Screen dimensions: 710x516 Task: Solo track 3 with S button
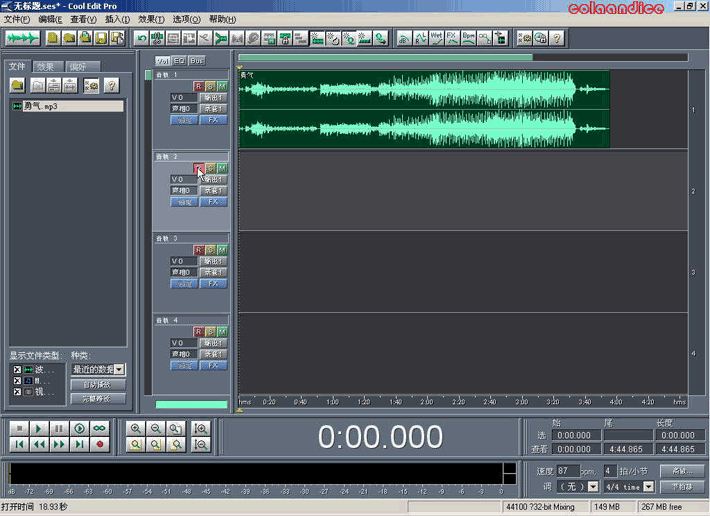point(210,249)
